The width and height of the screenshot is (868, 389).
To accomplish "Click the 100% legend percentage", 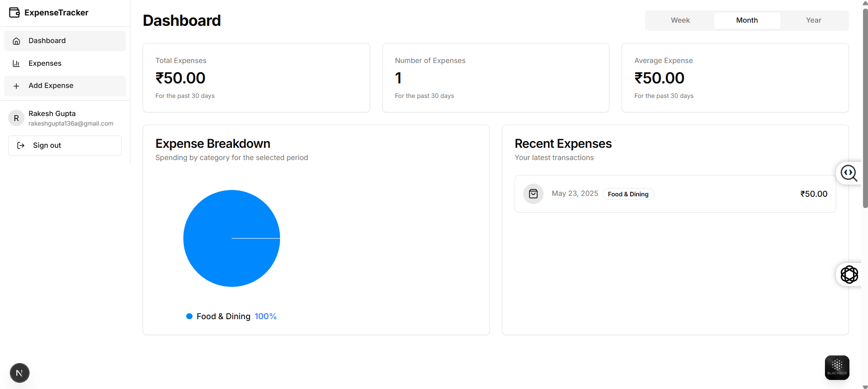I will click(x=265, y=316).
